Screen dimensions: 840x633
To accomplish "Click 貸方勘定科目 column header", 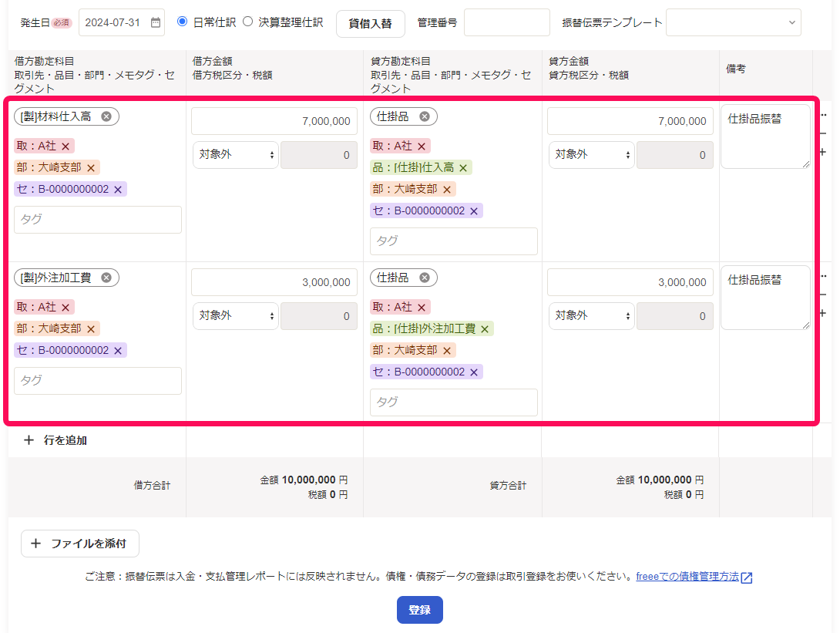I will tap(400, 61).
